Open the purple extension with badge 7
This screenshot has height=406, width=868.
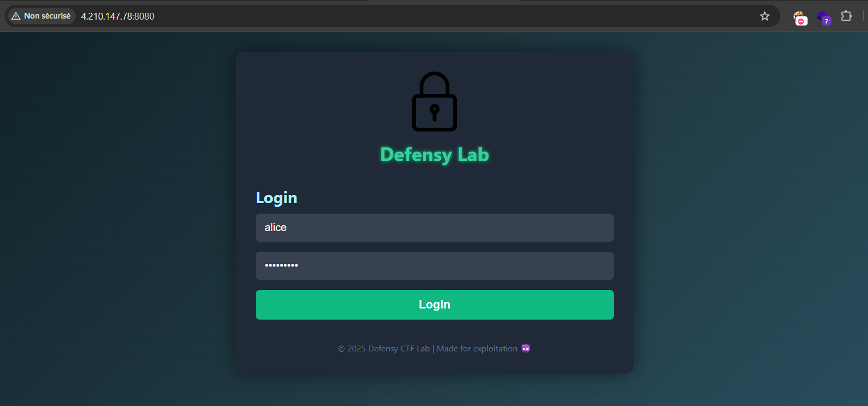click(x=824, y=18)
